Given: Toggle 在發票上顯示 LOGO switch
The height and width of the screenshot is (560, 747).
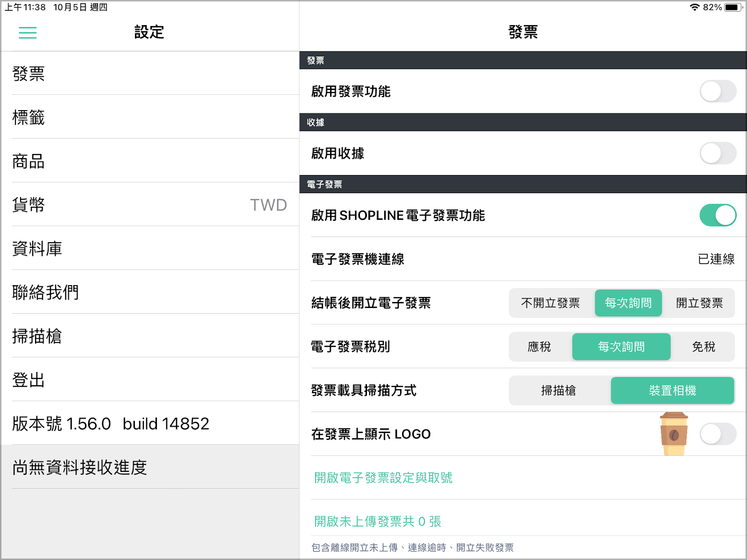Looking at the screenshot, I should tap(718, 434).
